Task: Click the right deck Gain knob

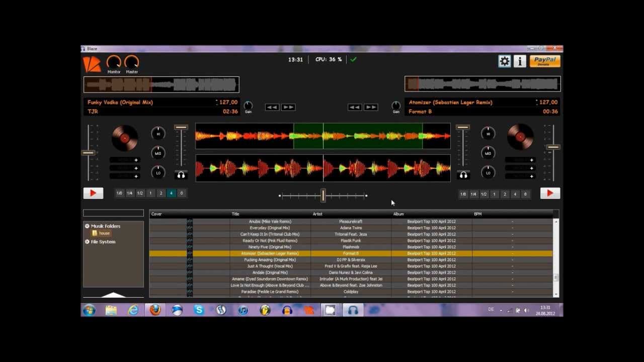Action: pos(396,105)
